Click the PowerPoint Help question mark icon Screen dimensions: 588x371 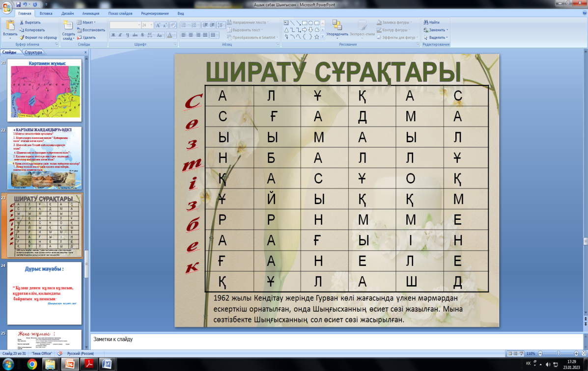tap(583, 14)
